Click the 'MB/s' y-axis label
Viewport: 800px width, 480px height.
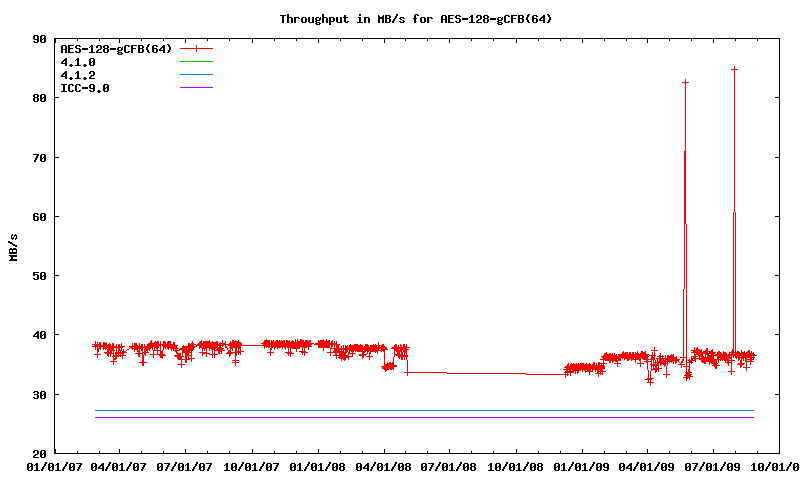coord(13,246)
